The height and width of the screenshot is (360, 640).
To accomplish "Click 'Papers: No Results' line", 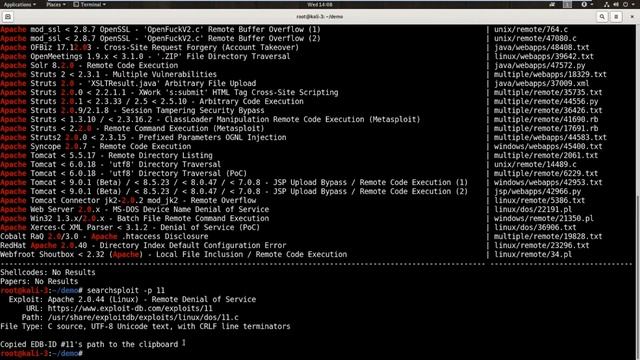I will 39,281.
